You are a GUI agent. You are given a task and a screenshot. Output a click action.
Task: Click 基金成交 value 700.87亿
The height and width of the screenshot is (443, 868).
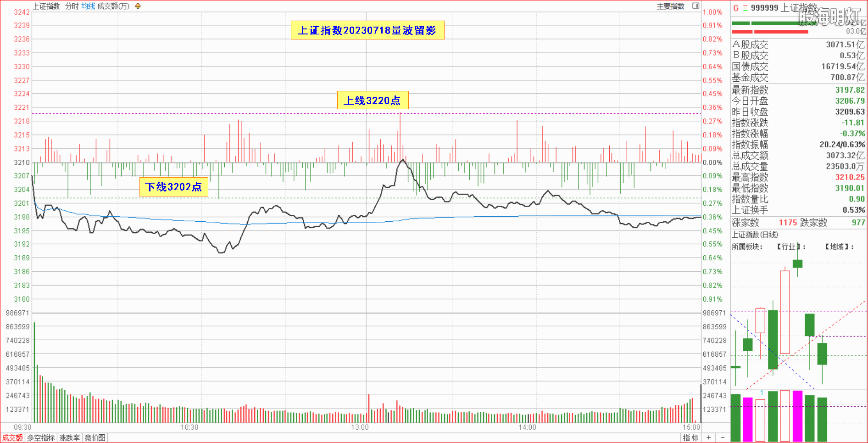(x=847, y=78)
